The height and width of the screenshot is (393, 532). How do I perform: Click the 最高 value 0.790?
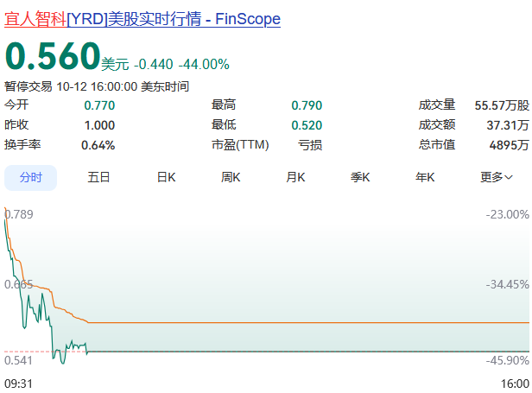[x=307, y=105]
